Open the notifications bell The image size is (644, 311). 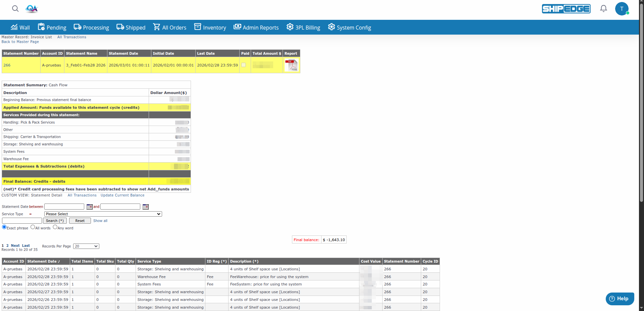603,8
